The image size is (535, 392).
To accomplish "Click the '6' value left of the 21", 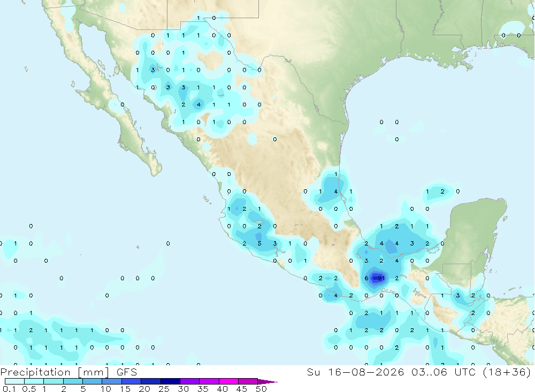I will [366, 278].
